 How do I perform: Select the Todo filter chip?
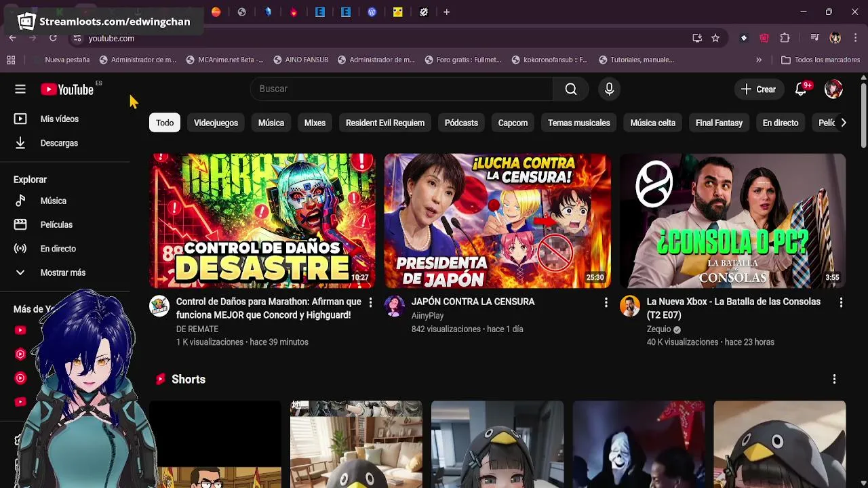tap(165, 123)
